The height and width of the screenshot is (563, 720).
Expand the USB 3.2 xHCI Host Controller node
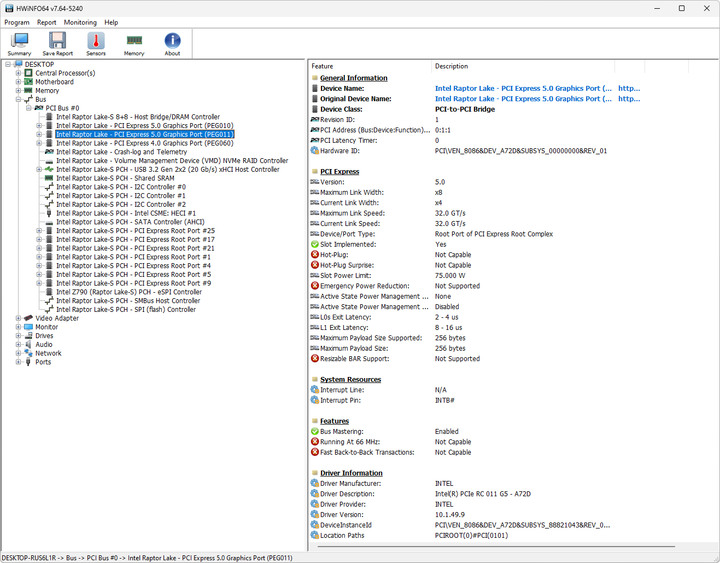coord(39,169)
